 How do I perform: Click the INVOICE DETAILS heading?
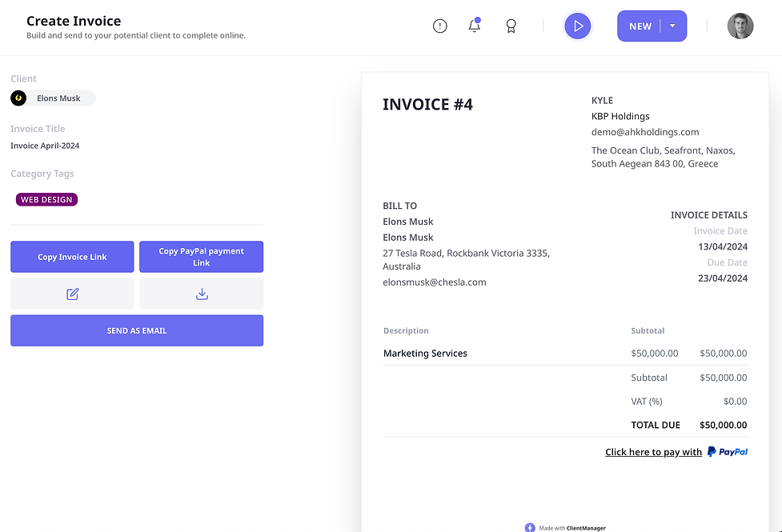tap(708, 214)
